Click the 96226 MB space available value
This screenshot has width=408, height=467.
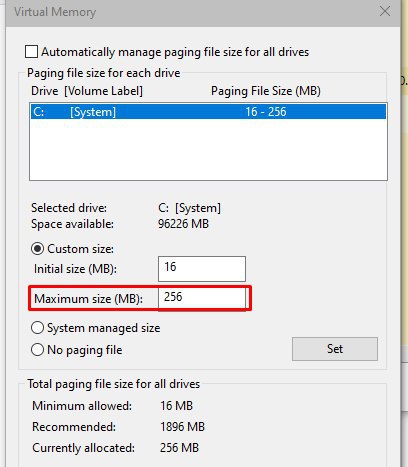tap(183, 224)
